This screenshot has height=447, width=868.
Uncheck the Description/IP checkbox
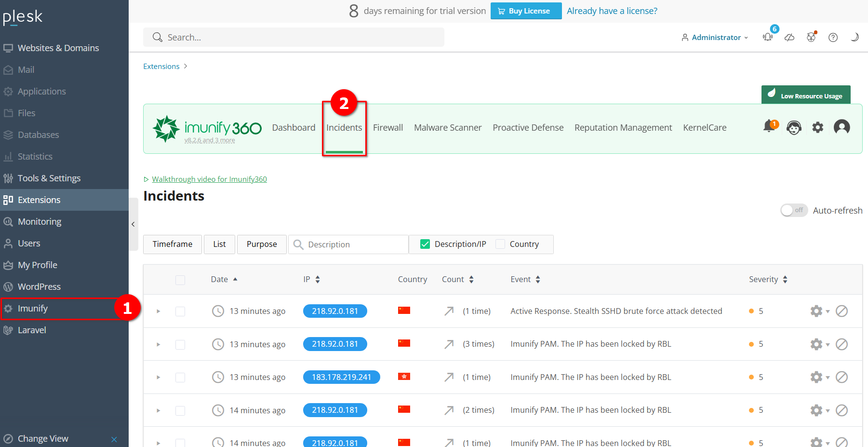click(425, 244)
